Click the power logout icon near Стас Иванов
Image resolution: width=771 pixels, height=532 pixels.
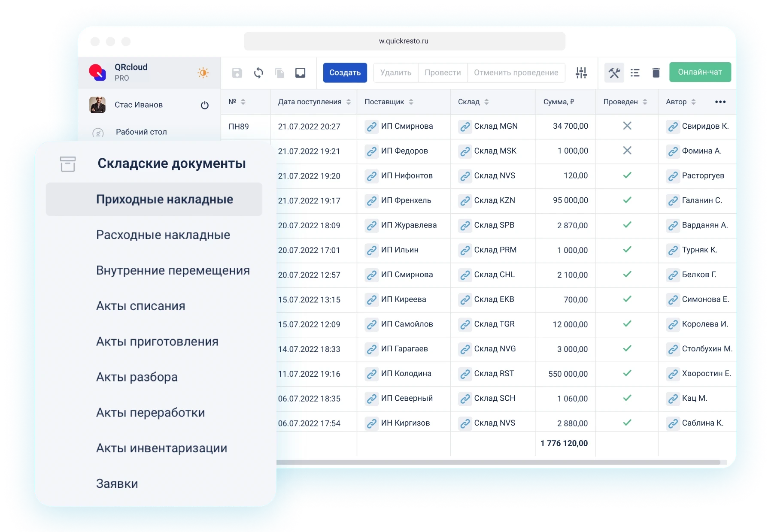(205, 105)
